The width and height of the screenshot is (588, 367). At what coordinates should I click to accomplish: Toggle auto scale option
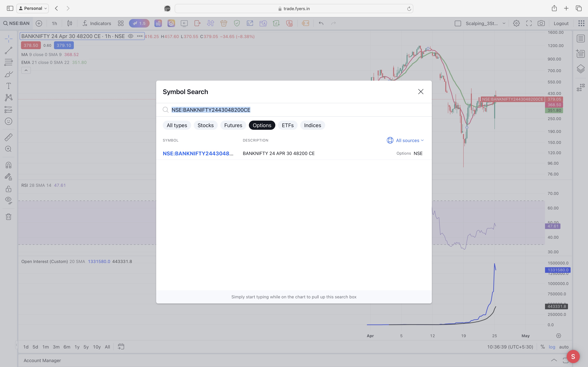tap(564, 347)
